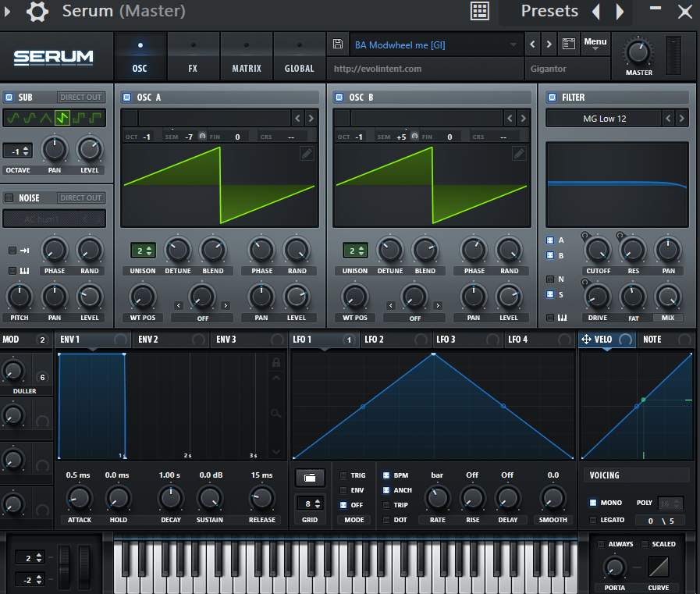Toggle LFO BPM sync checkbox
Image resolution: width=700 pixels, height=594 pixels.
(386, 475)
